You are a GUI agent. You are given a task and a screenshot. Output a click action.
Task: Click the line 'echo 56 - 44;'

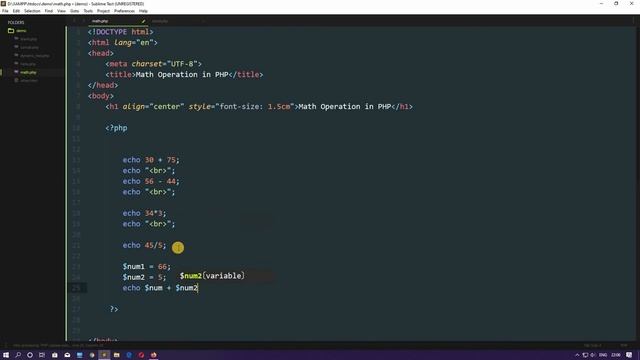[x=151, y=181]
